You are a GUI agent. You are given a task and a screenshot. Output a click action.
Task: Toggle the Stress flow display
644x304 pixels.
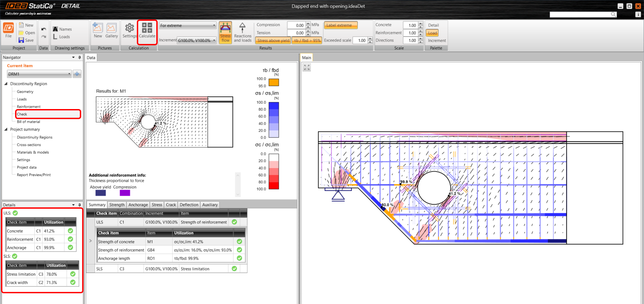click(225, 33)
